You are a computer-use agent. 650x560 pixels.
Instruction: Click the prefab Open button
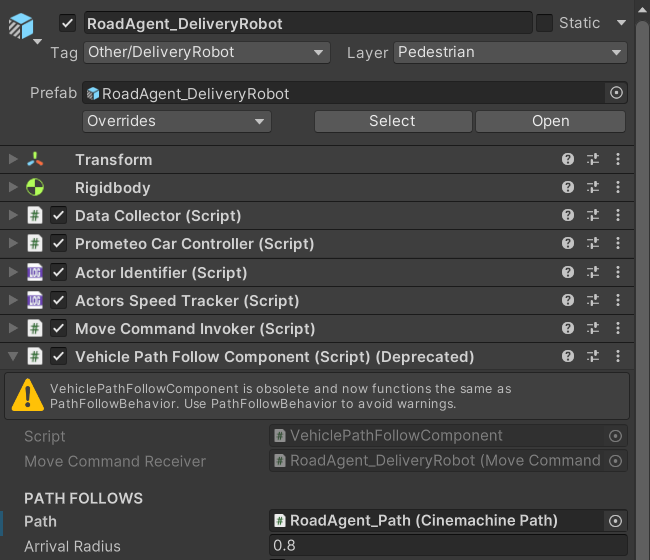pos(551,121)
